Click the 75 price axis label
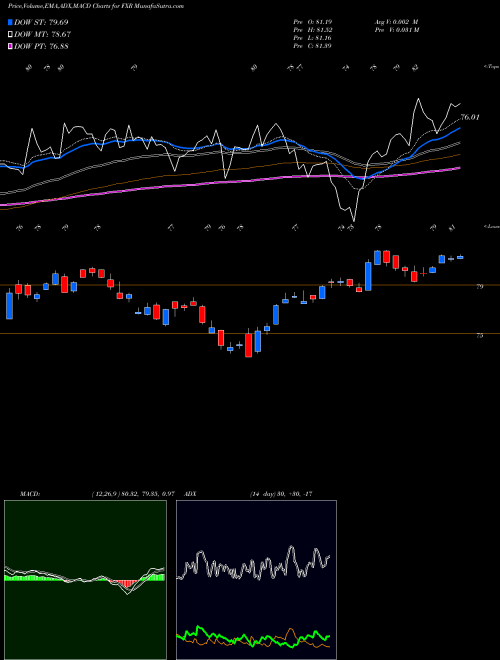Screen dimensions: 500x660 point(479,336)
